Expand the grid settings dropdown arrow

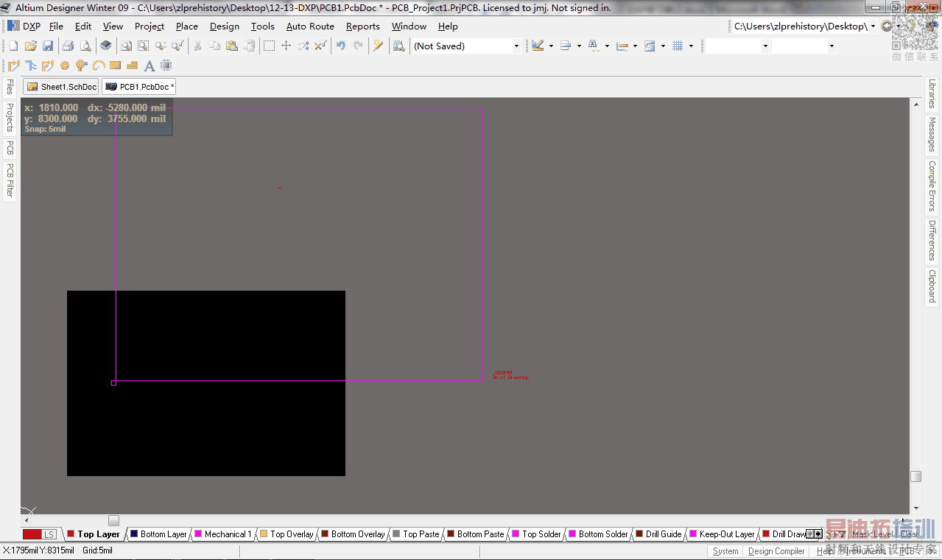coord(691,46)
